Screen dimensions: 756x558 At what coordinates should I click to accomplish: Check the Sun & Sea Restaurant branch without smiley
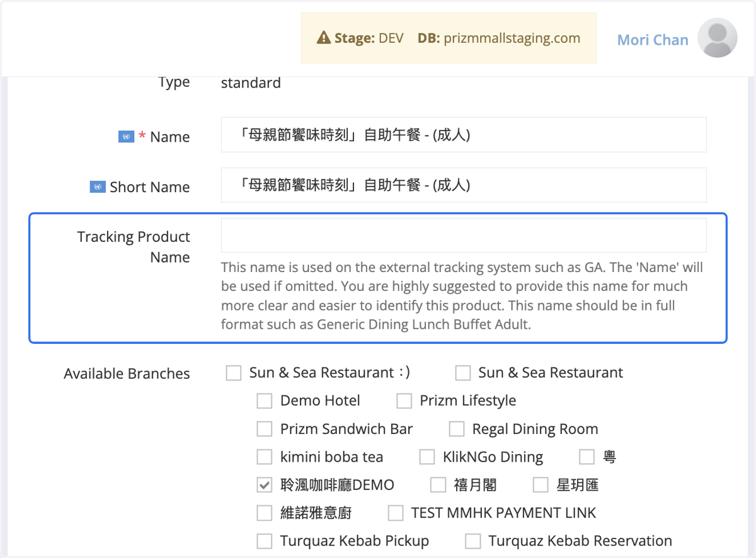click(463, 373)
